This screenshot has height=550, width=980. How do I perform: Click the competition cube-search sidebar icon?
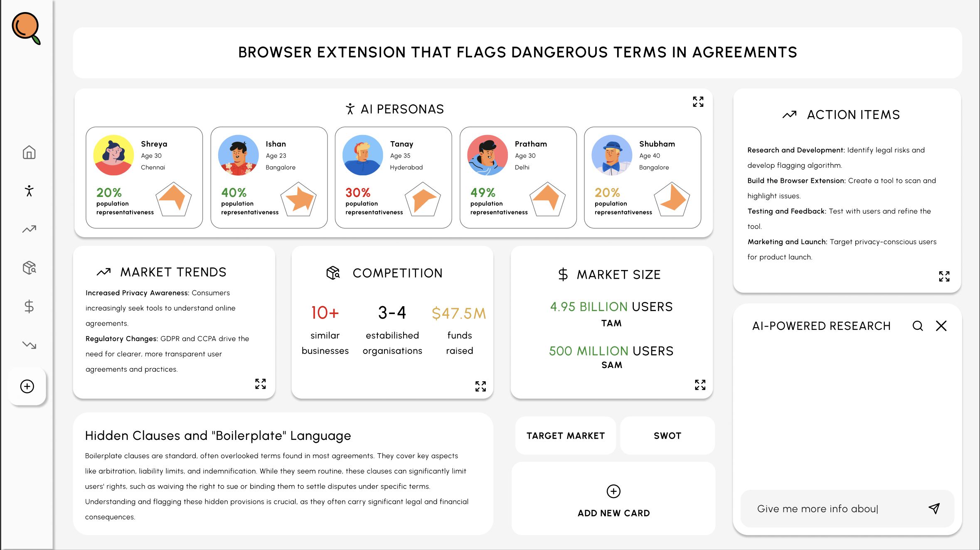(x=29, y=268)
